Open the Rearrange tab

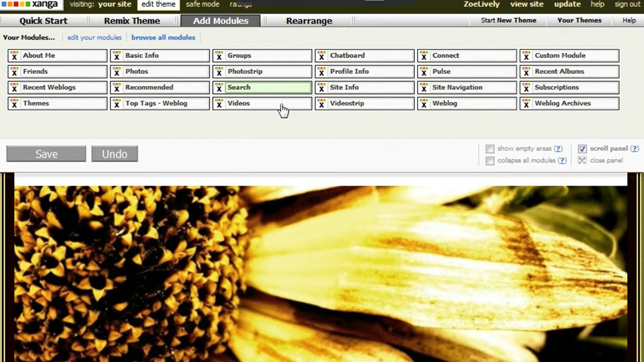309,21
